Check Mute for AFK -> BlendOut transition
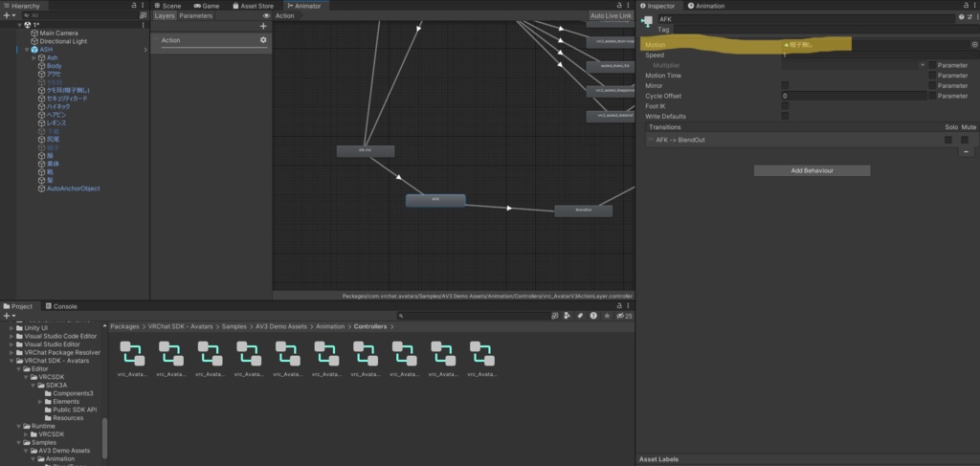980x466 pixels. point(965,140)
